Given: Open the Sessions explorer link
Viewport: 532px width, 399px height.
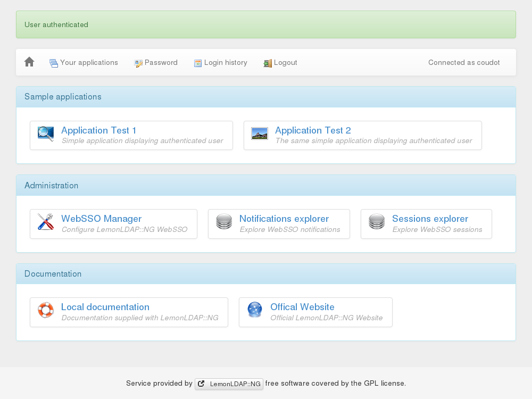Looking at the screenshot, I should point(430,219).
